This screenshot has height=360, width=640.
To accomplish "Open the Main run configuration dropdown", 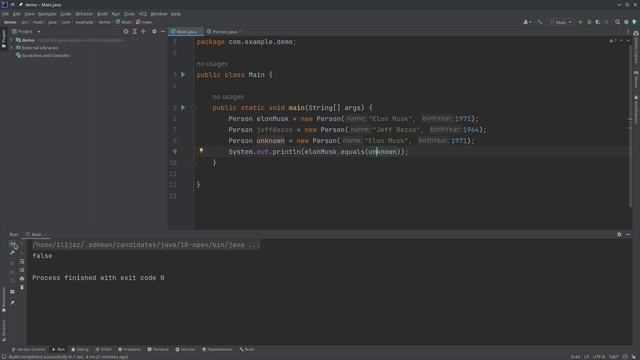I will 562,22.
